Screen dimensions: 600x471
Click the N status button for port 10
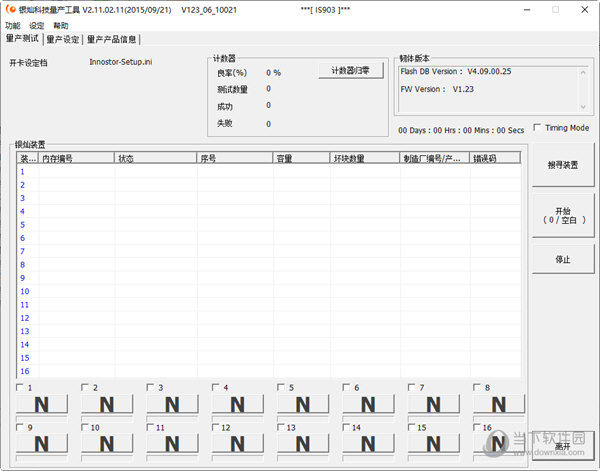coord(107,444)
